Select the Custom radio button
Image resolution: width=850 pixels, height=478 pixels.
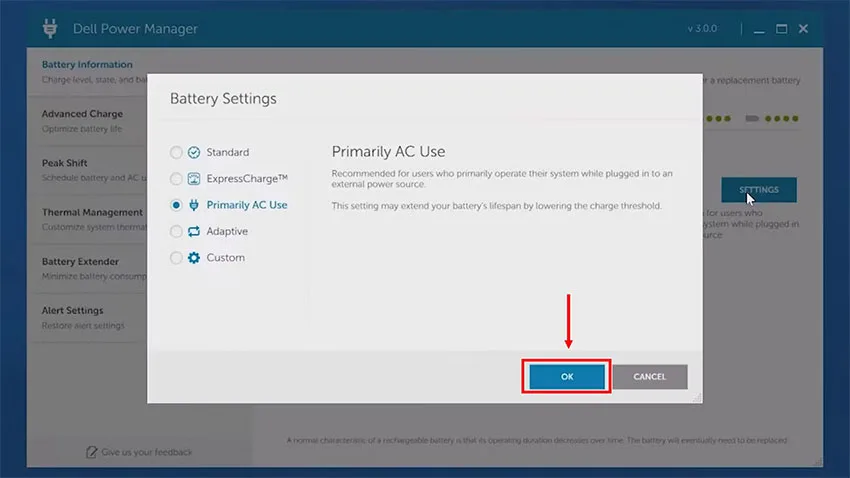(176, 258)
